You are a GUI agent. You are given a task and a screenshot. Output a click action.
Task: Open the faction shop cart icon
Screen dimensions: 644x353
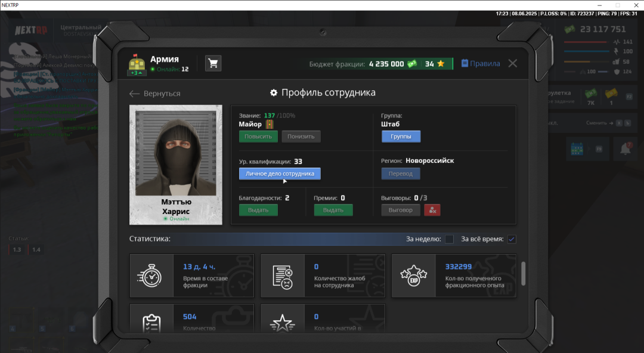pos(213,63)
